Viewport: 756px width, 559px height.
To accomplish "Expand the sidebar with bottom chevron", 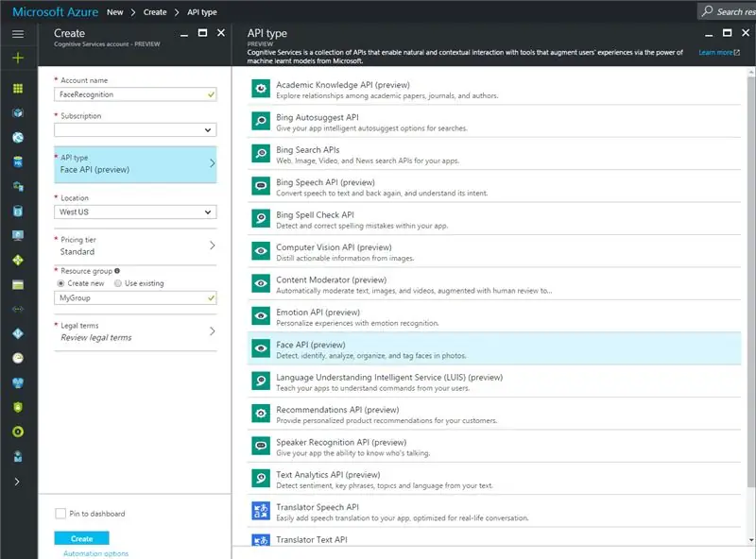I will click(x=17, y=482).
